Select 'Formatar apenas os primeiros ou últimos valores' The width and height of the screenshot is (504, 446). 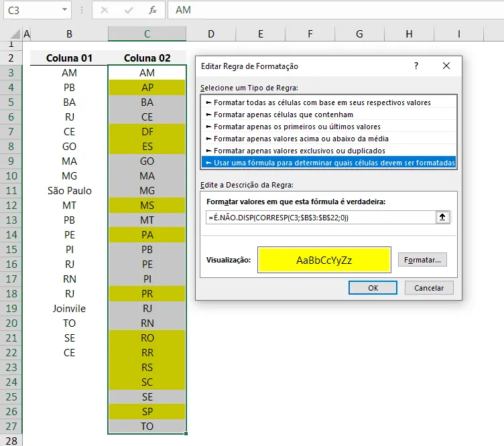(328, 127)
